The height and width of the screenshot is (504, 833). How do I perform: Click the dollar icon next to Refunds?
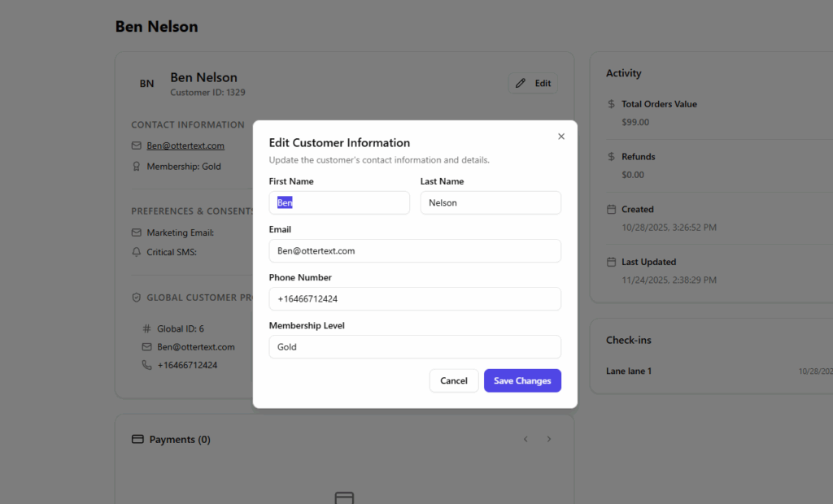pos(612,157)
